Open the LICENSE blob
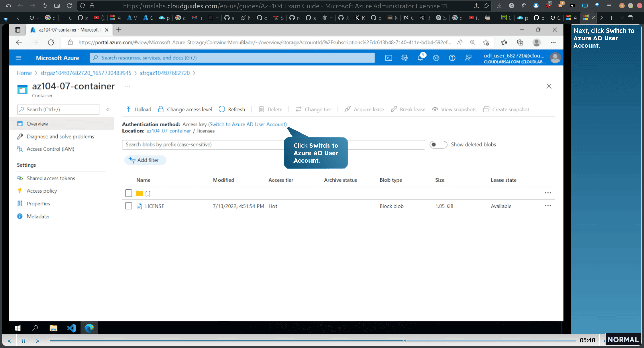This screenshot has height=348, width=644. click(x=154, y=206)
